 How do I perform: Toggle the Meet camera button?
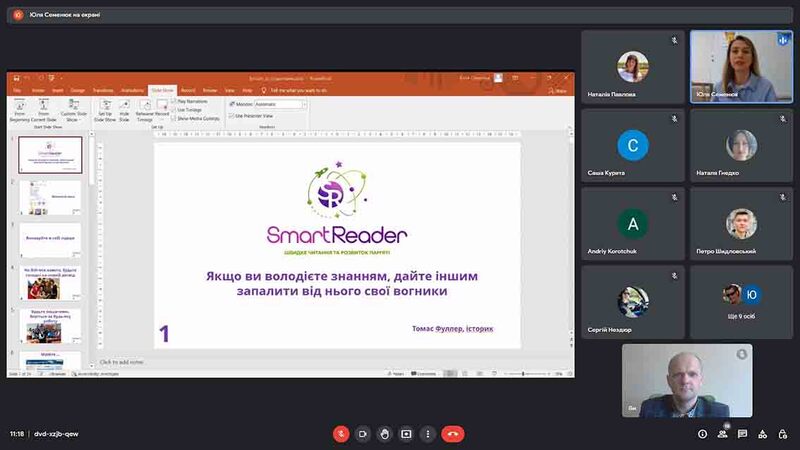click(363, 434)
